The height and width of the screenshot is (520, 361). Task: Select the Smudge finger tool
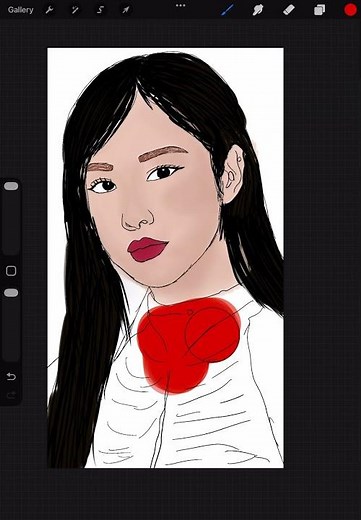(x=257, y=10)
